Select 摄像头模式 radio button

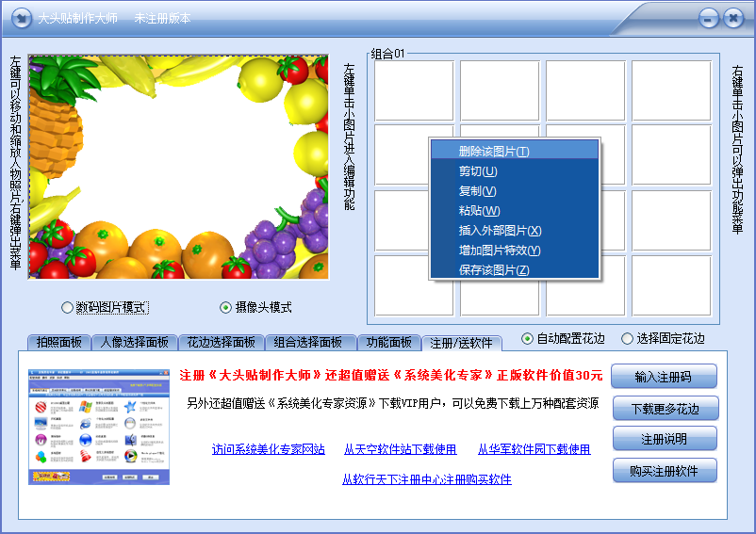225,307
